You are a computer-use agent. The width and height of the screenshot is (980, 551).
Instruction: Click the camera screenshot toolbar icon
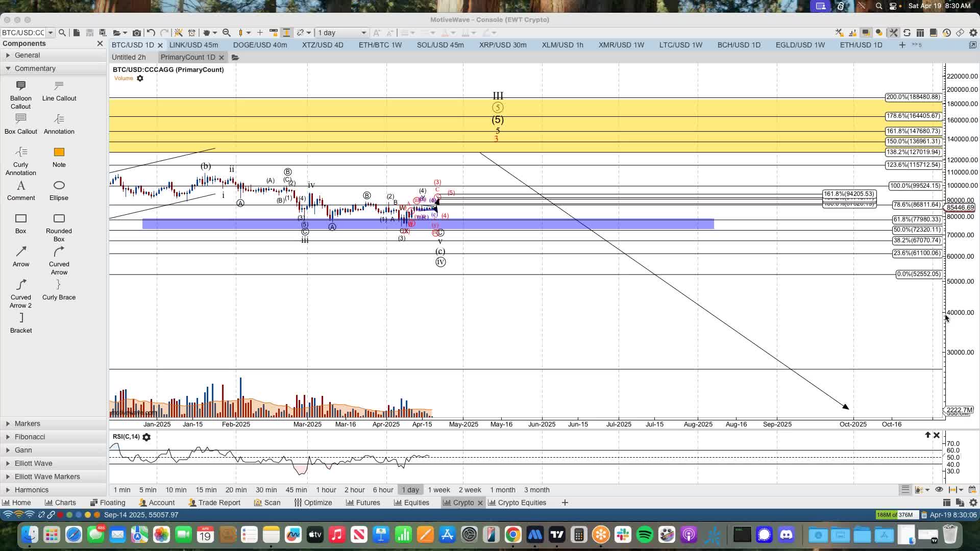(136, 33)
